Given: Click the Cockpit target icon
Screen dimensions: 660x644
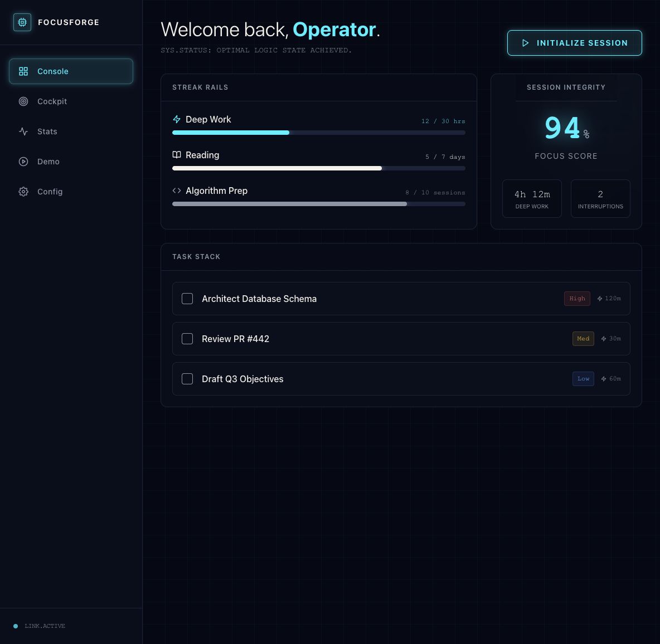Looking at the screenshot, I should [x=23, y=101].
